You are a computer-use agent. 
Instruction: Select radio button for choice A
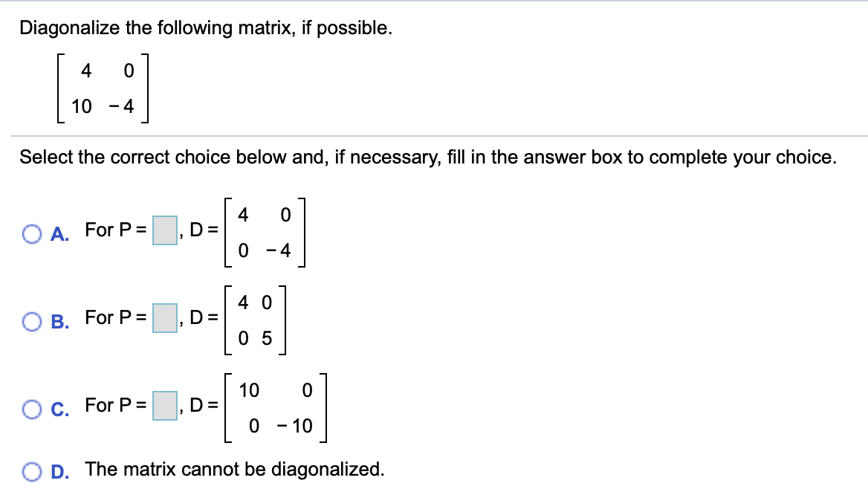click(30, 235)
